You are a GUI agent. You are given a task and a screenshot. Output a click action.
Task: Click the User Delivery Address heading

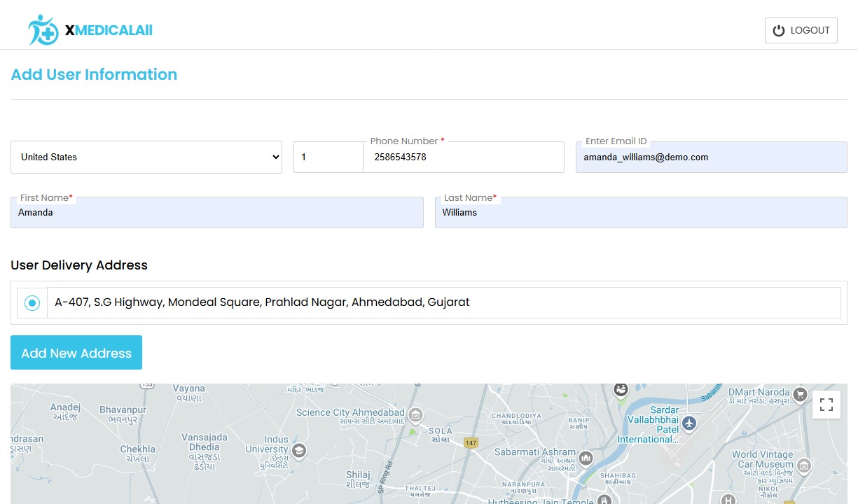[x=79, y=265]
